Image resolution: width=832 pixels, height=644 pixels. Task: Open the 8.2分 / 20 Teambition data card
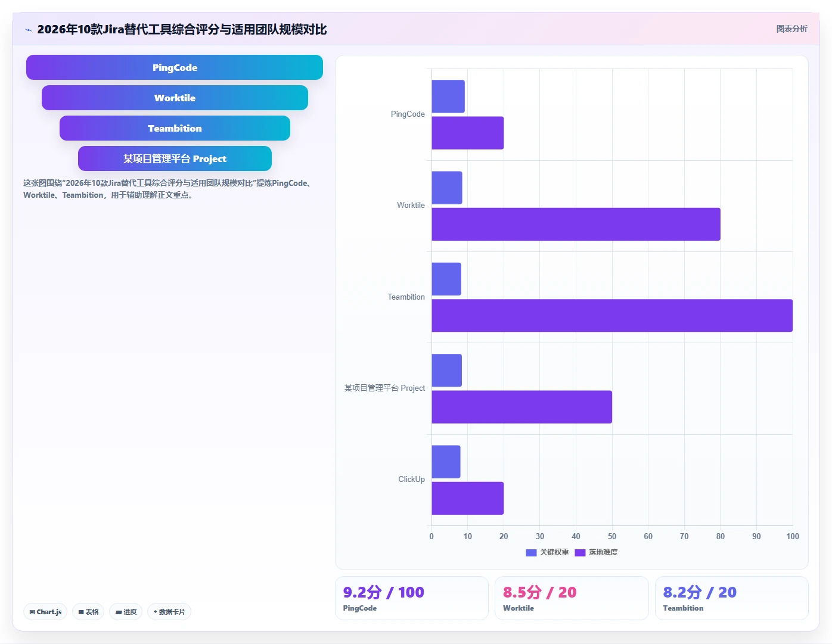(x=732, y=598)
